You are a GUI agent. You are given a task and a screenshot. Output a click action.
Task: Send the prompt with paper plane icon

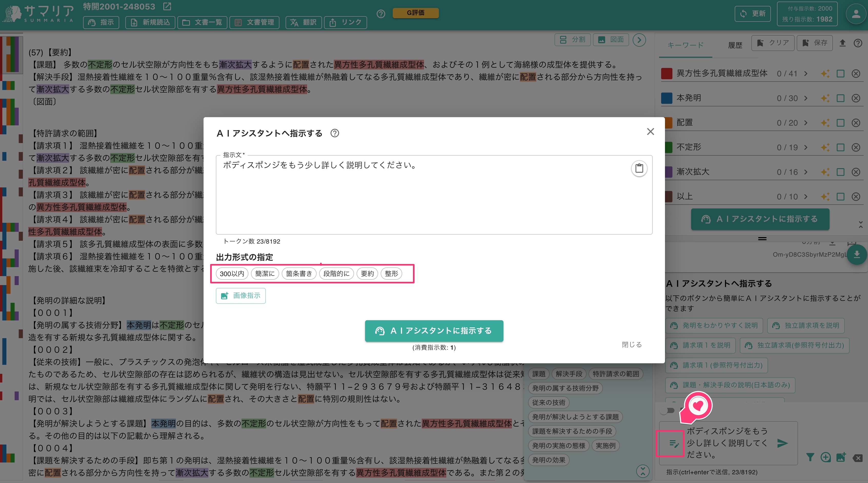(782, 443)
